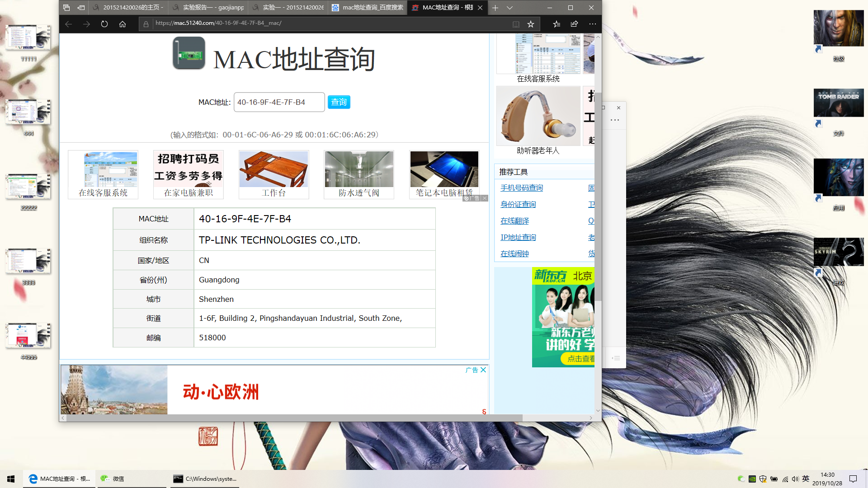Open new tab with plus button
This screenshot has height=488, width=868.
click(495, 8)
